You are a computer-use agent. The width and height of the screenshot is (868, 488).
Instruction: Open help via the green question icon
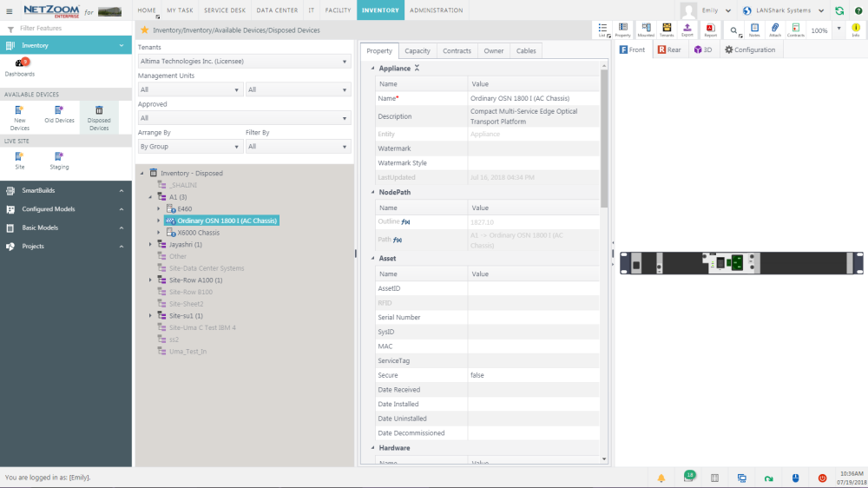click(858, 10)
